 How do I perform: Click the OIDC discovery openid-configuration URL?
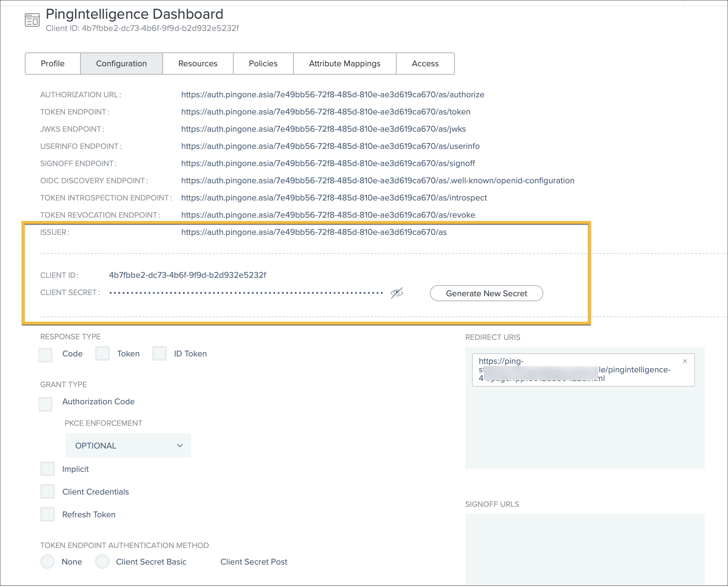click(378, 181)
